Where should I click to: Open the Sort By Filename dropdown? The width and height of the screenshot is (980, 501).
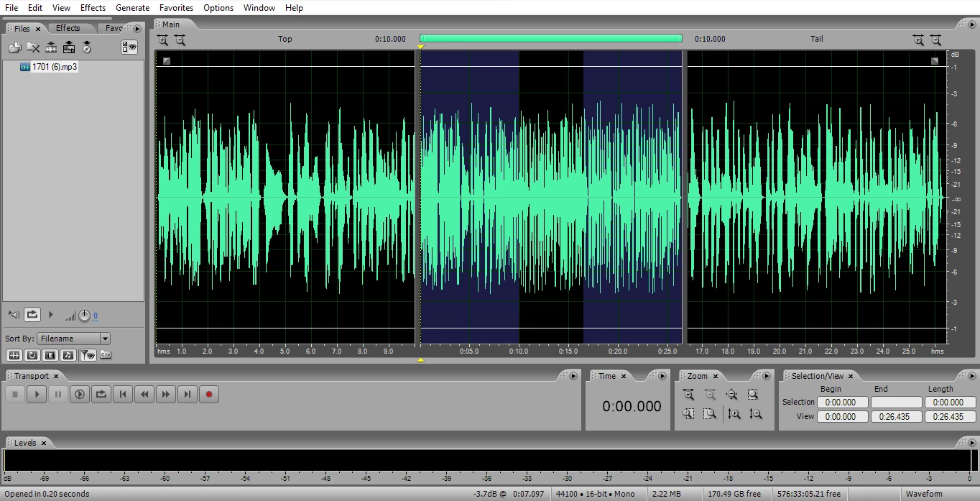(74, 339)
